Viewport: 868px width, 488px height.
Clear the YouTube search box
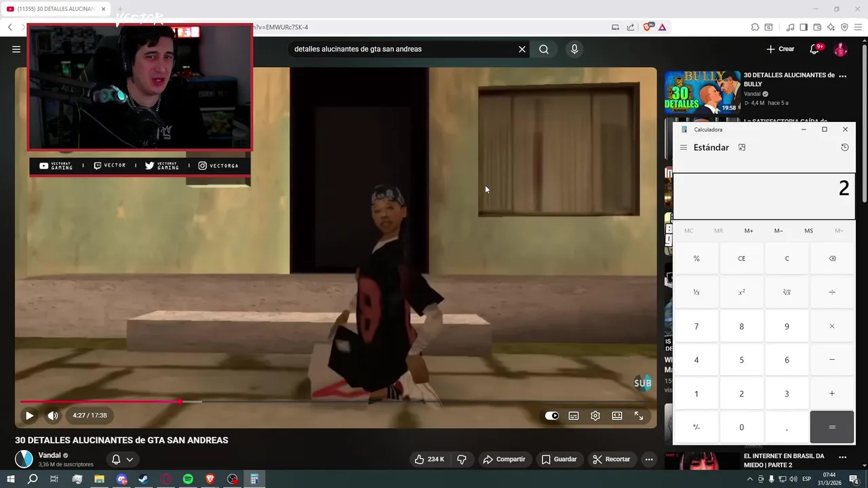522,49
